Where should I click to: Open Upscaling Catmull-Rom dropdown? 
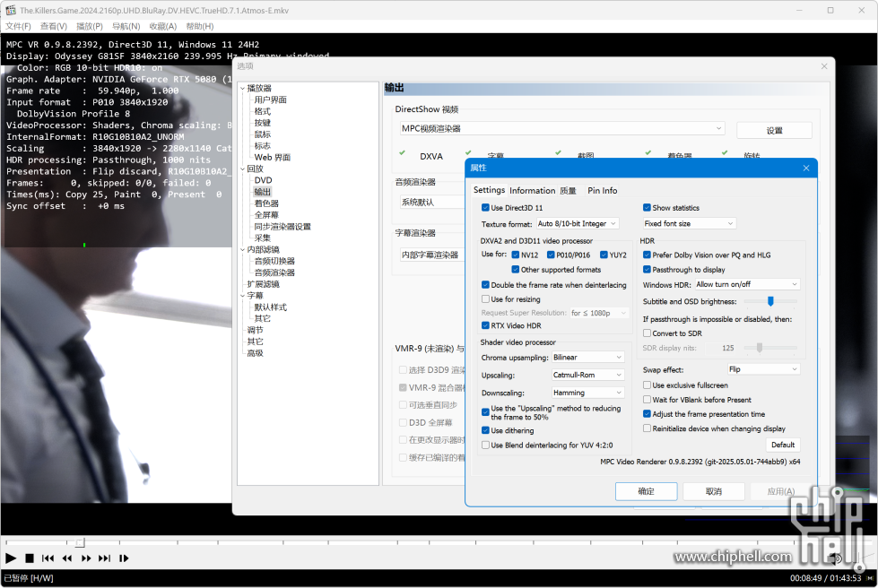pos(587,375)
